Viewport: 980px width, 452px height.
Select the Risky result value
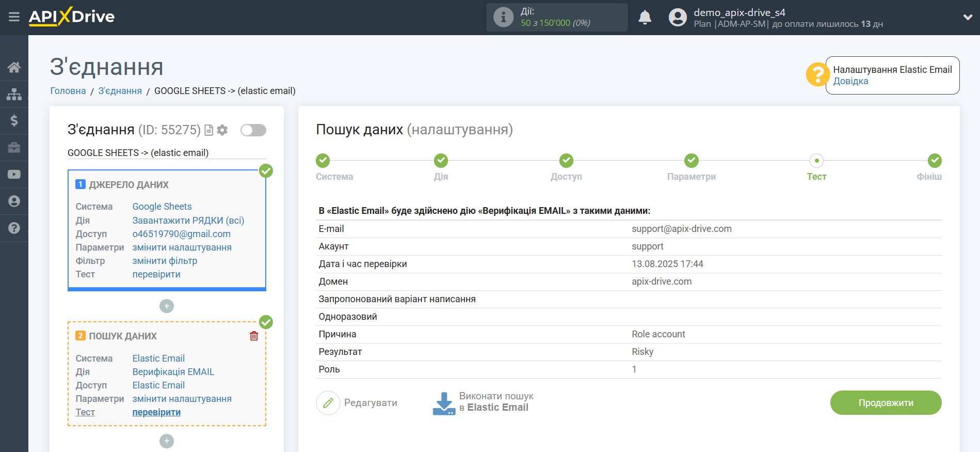click(x=642, y=352)
